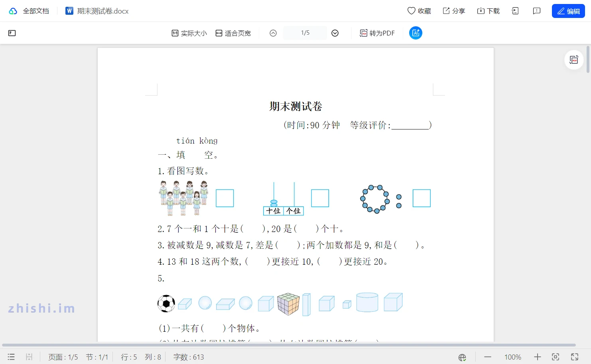
Task: Click 转为PDF convert button
Action: coord(377,33)
